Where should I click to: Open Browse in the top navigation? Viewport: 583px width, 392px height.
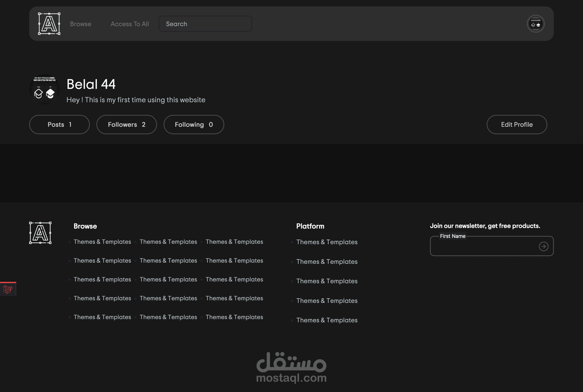[81, 24]
